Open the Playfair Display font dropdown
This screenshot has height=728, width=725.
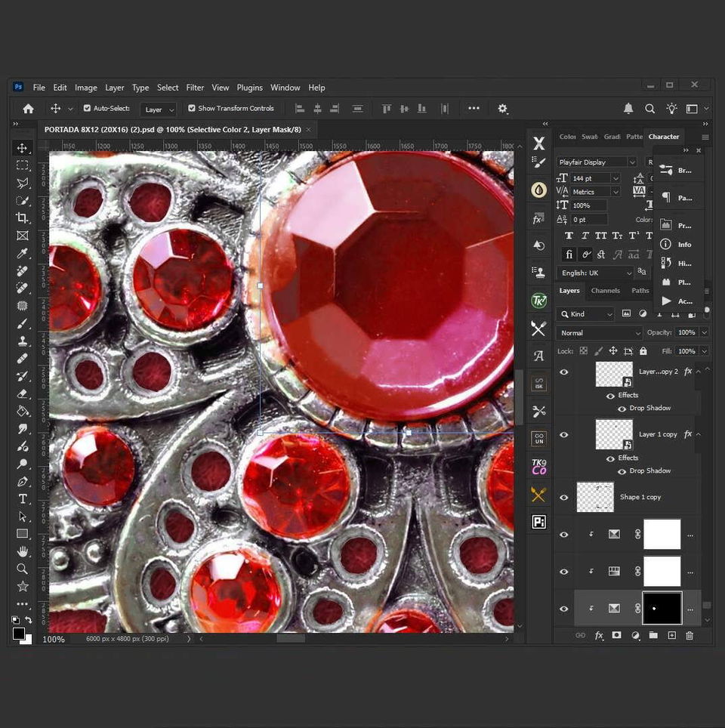[597, 162]
